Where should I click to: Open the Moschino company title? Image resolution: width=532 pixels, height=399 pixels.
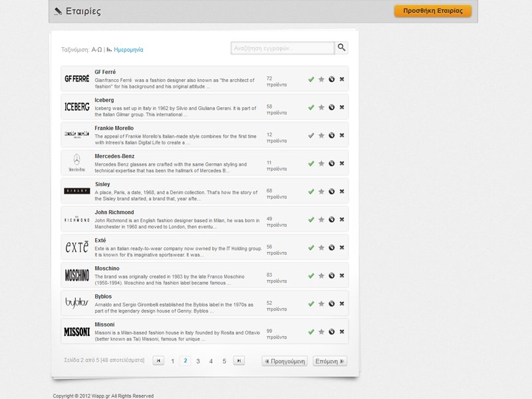(x=107, y=269)
